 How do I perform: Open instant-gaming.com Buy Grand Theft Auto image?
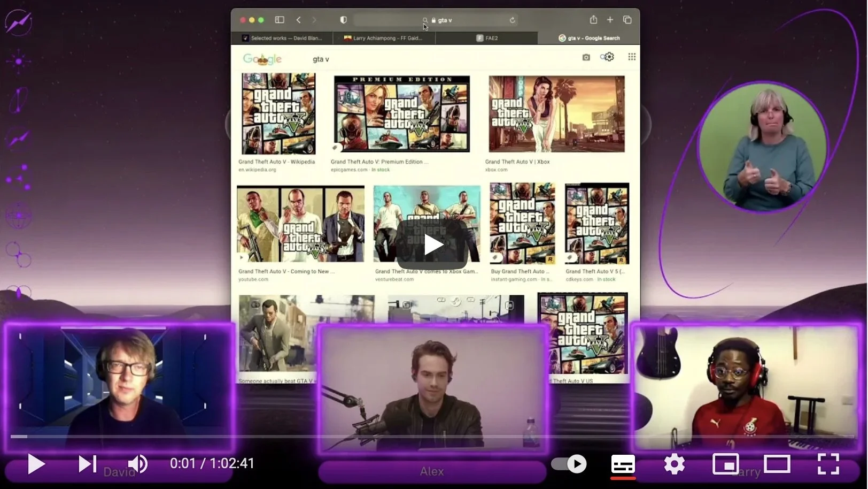pyautogui.click(x=522, y=224)
